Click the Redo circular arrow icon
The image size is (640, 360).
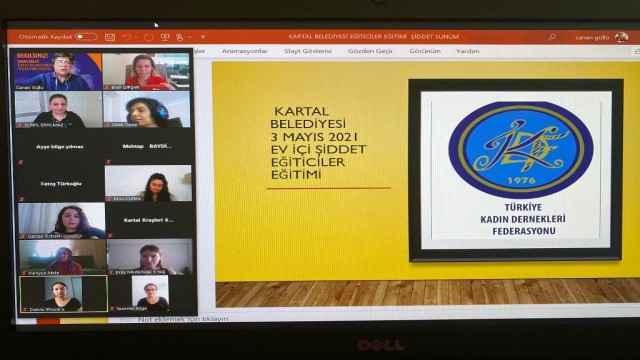(x=148, y=37)
